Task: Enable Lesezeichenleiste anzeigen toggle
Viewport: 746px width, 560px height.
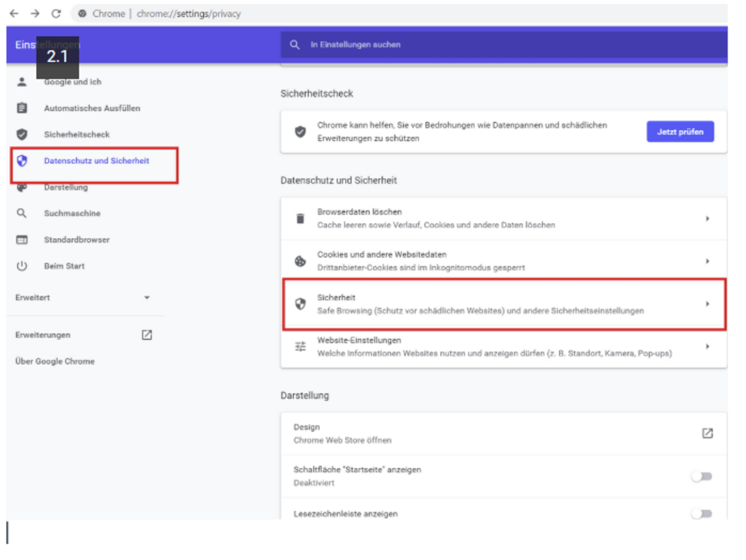Action: pyautogui.click(x=701, y=514)
